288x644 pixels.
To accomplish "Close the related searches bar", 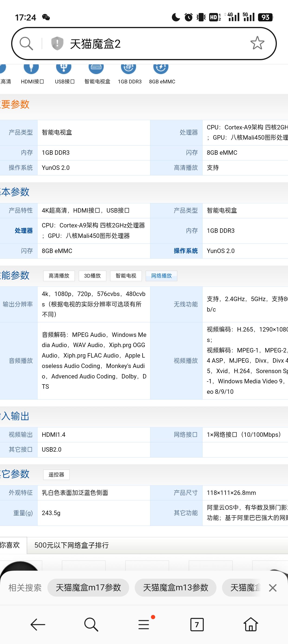I will point(273,588).
